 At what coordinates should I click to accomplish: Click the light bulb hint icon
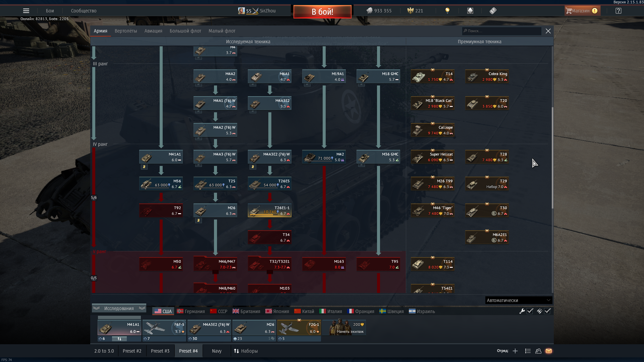tap(447, 11)
